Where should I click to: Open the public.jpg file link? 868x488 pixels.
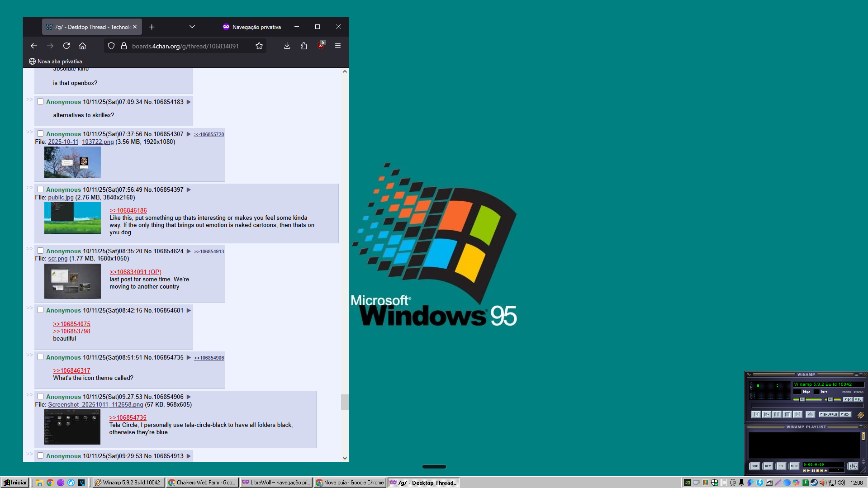(61, 197)
